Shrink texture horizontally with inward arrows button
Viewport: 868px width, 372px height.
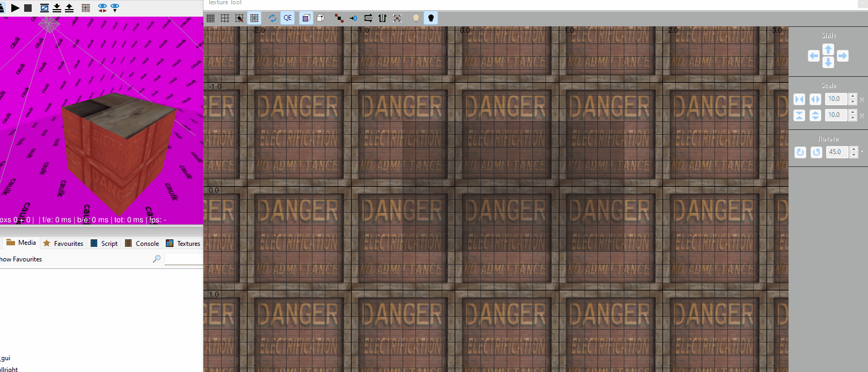(x=799, y=99)
